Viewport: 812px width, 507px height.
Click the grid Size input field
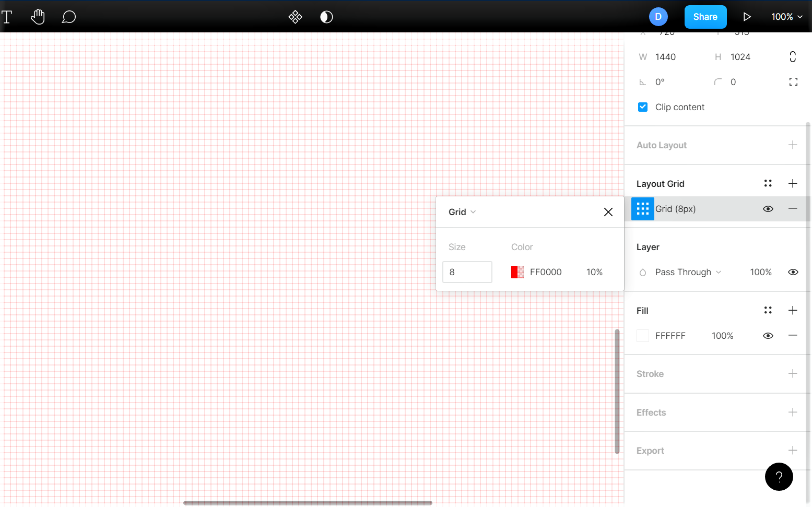[467, 272]
